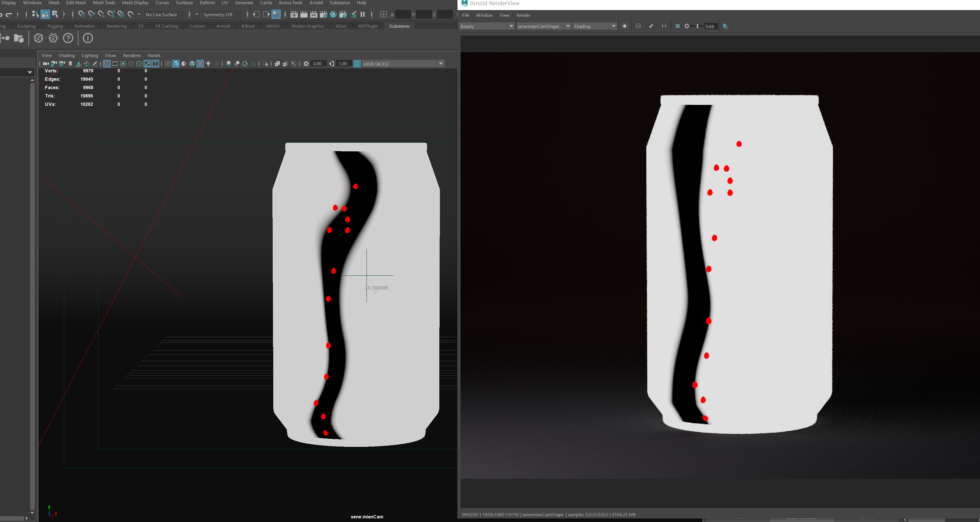Switch to the Arnold shelf tab
This screenshot has height=522, width=980.
point(223,26)
